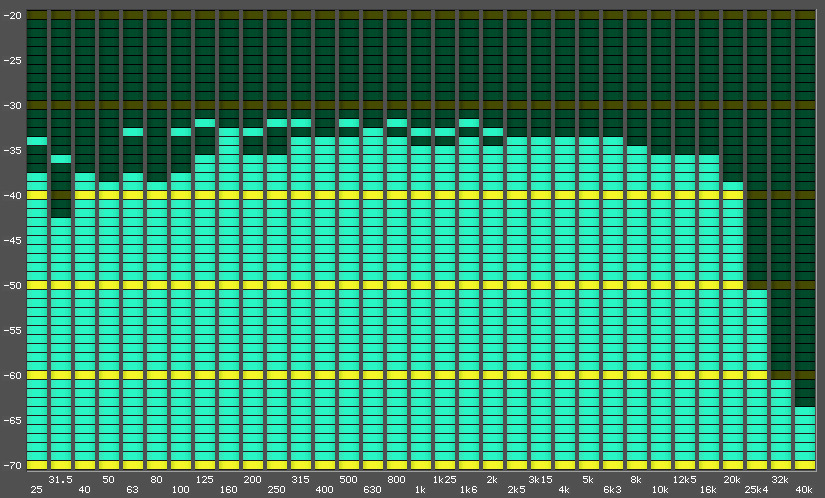The width and height of the screenshot is (825, 498).
Task: Pick the '1k25' frequency label
Action: [x=445, y=480]
